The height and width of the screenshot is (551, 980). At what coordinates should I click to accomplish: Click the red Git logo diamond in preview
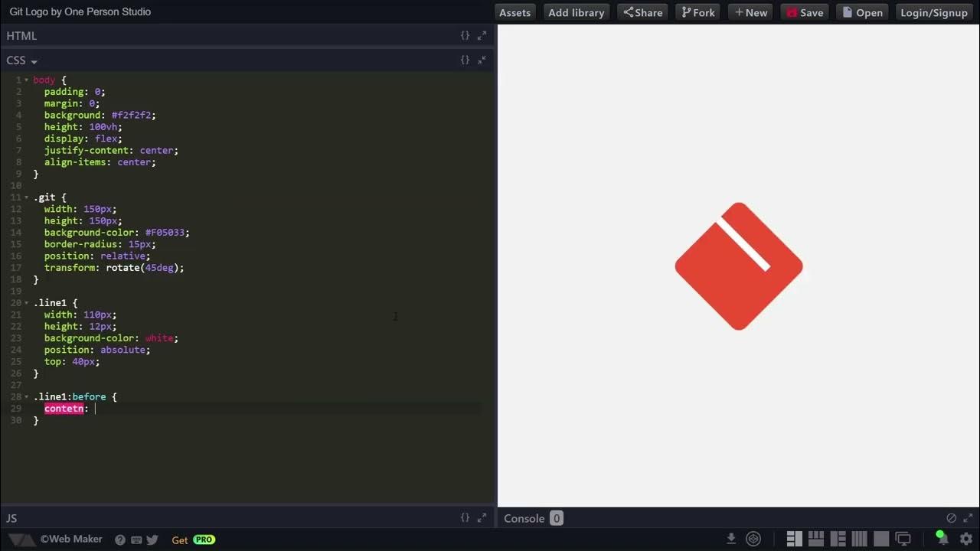(x=739, y=266)
